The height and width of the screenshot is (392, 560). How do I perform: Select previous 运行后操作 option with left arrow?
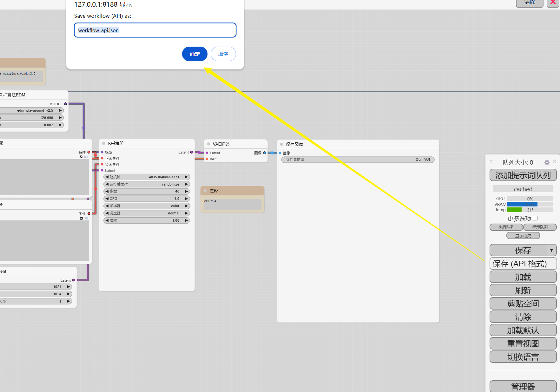pos(107,184)
